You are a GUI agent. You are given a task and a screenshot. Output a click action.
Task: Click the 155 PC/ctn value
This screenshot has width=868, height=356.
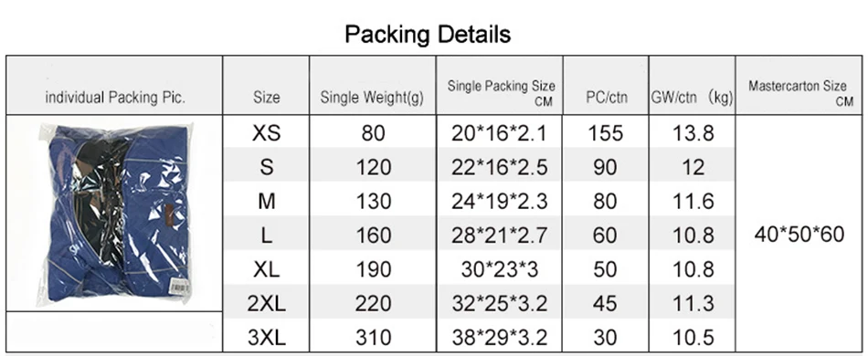click(605, 133)
